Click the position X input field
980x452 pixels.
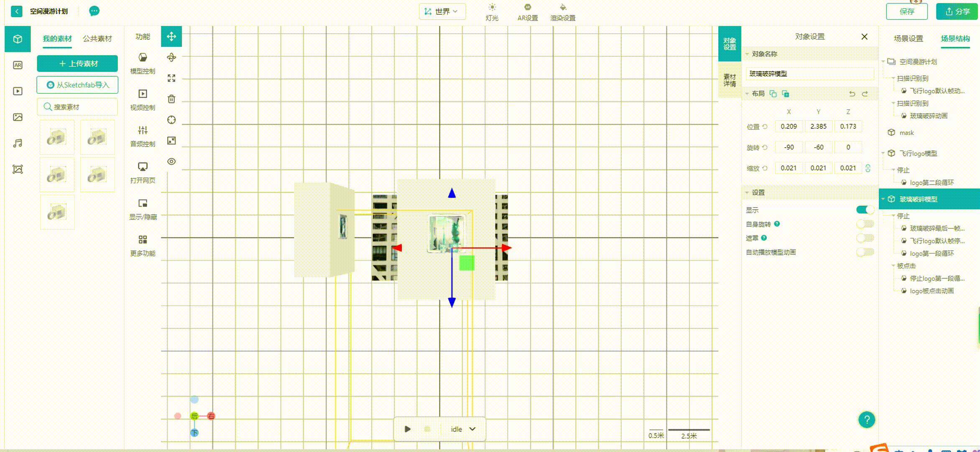tap(789, 126)
